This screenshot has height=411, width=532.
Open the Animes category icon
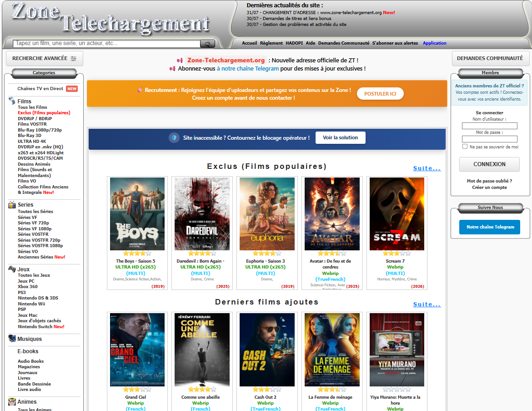tap(12, 401)
